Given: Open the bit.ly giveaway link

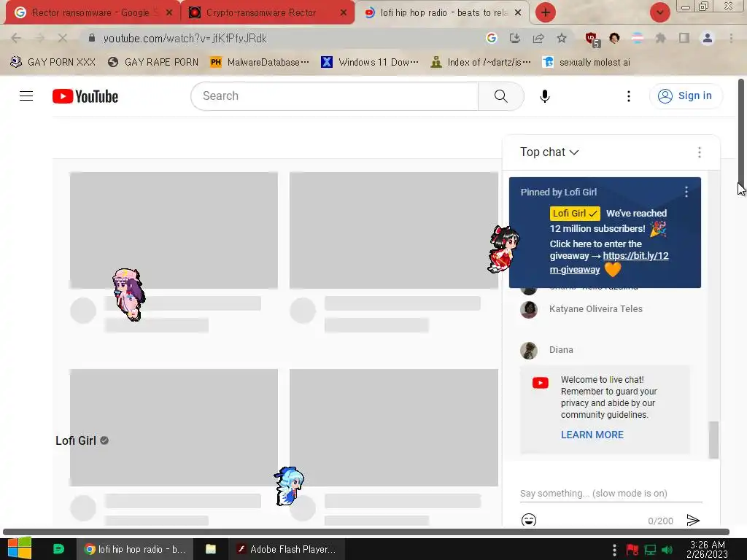Looking at the screenshot, I should tap(609, 262).
